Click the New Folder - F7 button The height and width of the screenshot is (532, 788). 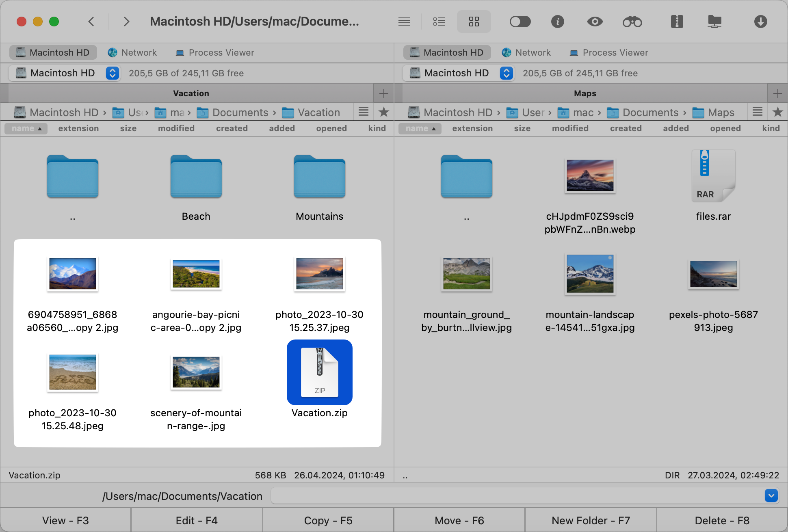pos(590,520)
